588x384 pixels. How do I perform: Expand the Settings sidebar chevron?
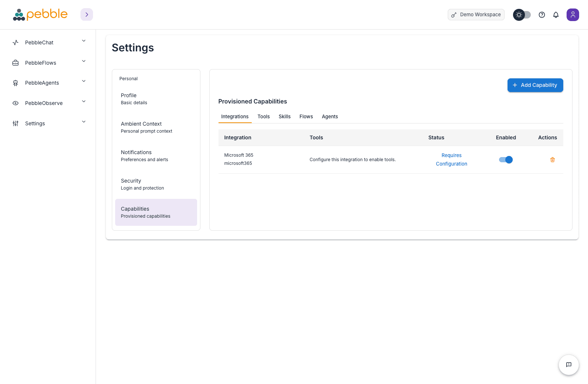click(x=84, y=122)
